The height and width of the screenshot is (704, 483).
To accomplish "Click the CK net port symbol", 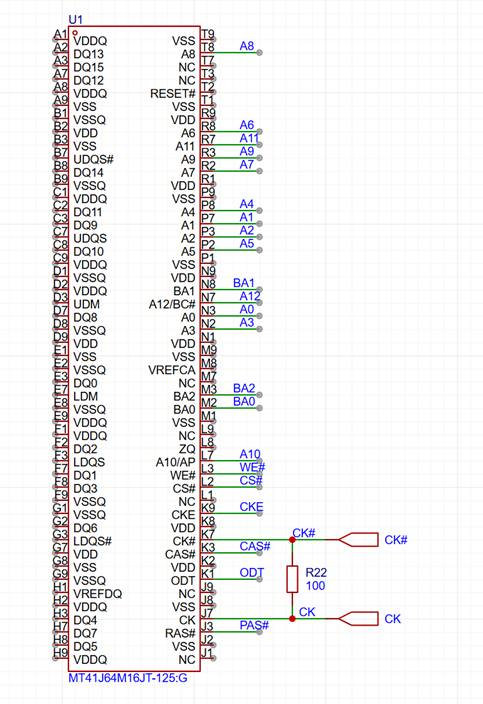I will (358, 619).
